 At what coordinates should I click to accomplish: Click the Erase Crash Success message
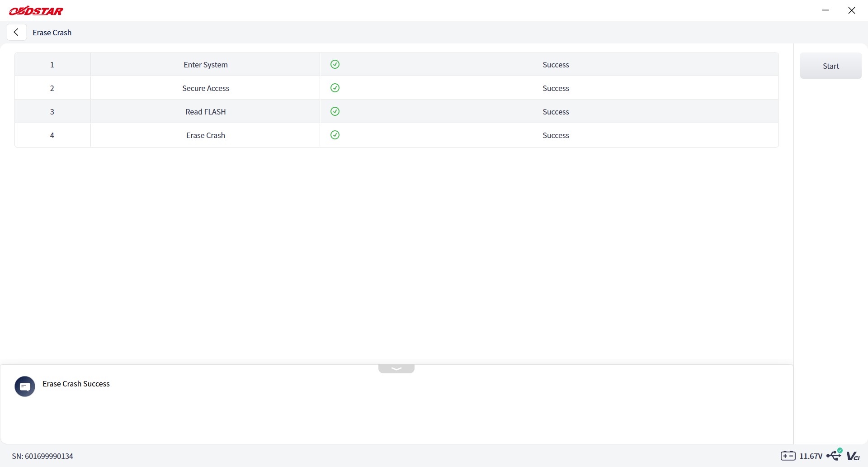[x=76, y=384]
